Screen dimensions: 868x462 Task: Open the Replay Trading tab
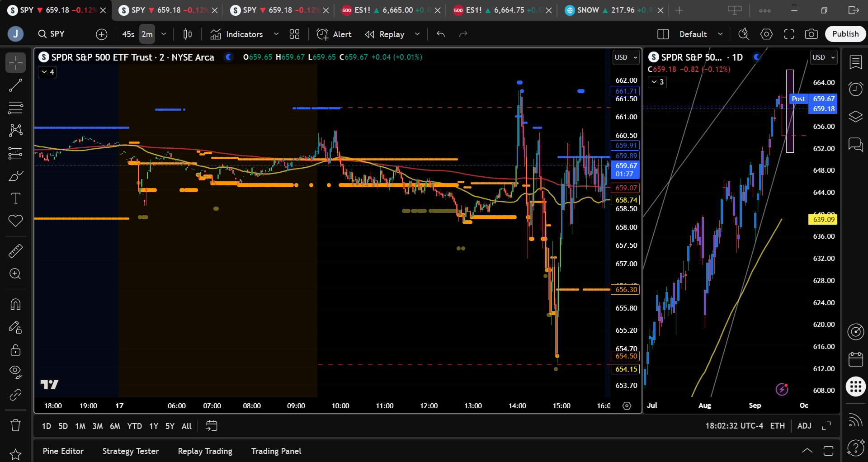point(205,451)
